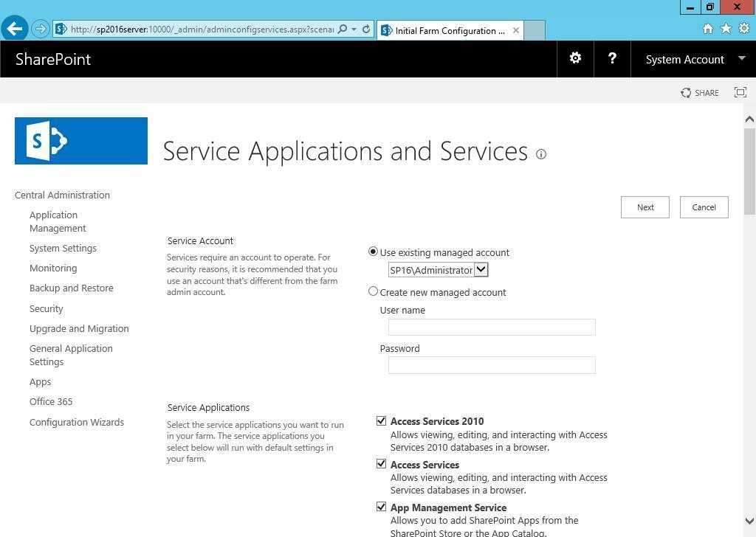This screenshot has width=756, height=537.
Task: Uncheck the Access Services checkbox
Action: pos(381,464)
